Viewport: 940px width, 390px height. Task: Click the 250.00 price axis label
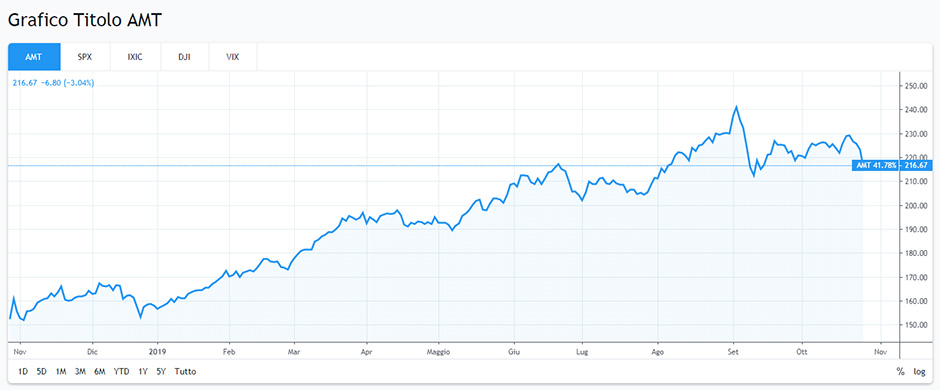pyautogui.click(x=916, y=86)
